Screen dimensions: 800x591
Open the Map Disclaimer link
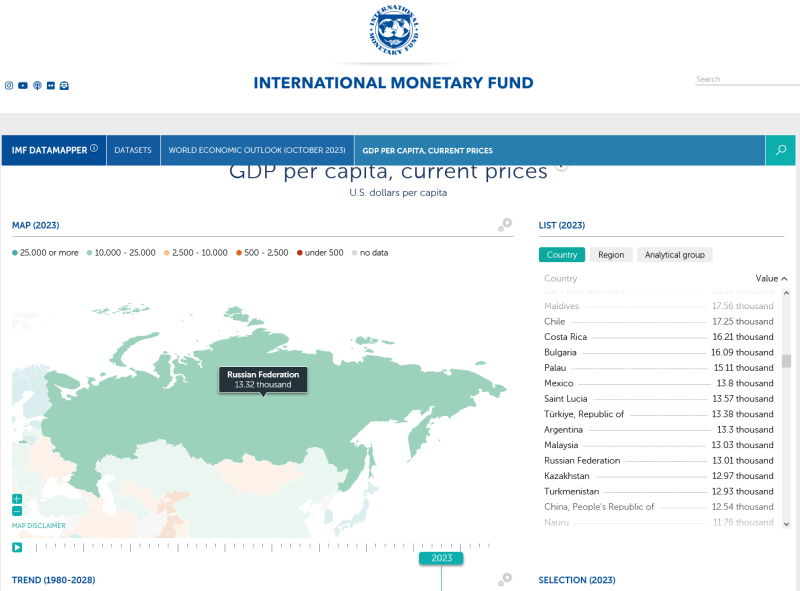click(39, 525)
